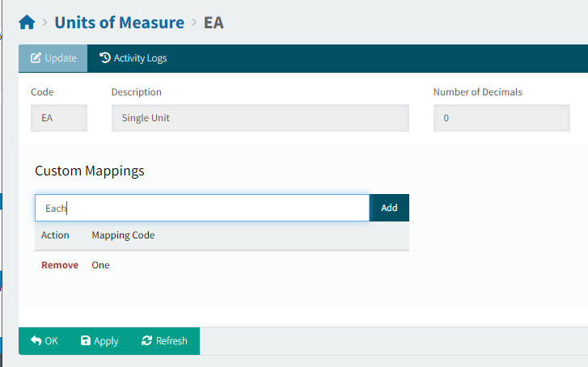Click the Code label
This screenshot has width=588, height=367.
click(42, 92)
